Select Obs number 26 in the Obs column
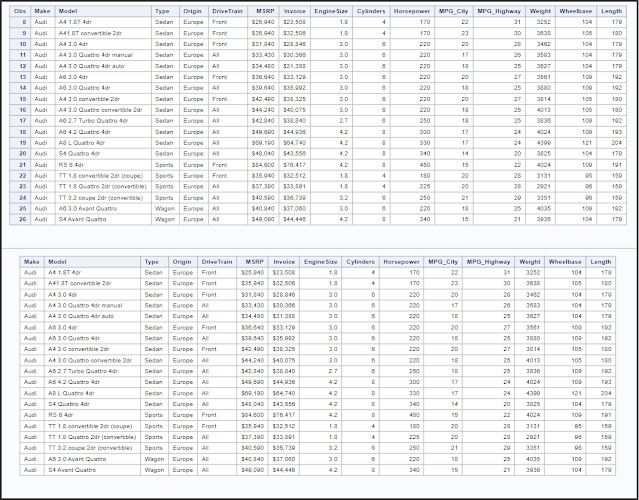Image resolution: width=639 pixels, height=500 pixels. [23, 219]
